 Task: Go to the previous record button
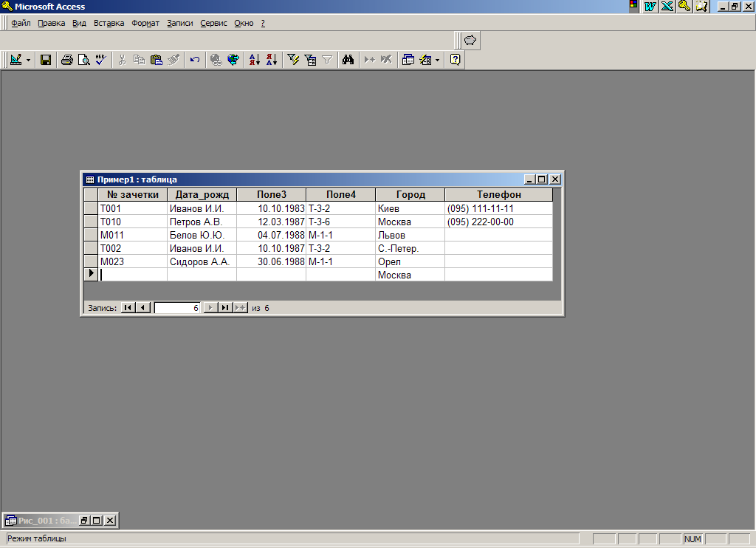click(x=143, y=308)
